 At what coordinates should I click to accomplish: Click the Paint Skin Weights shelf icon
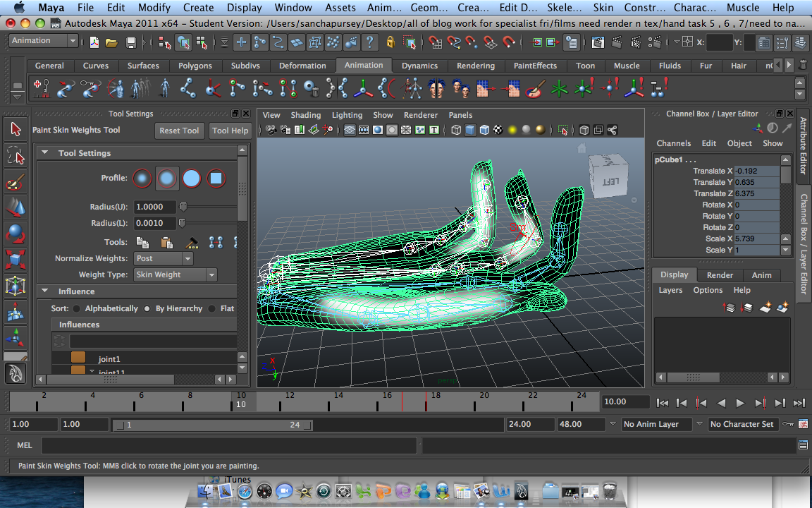point(535,88)
